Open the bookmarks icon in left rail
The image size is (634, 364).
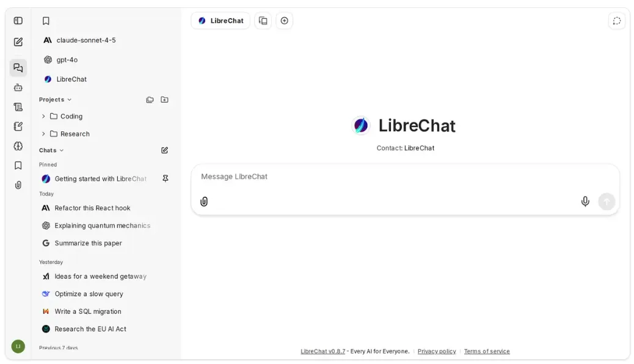tap(18, 166)
